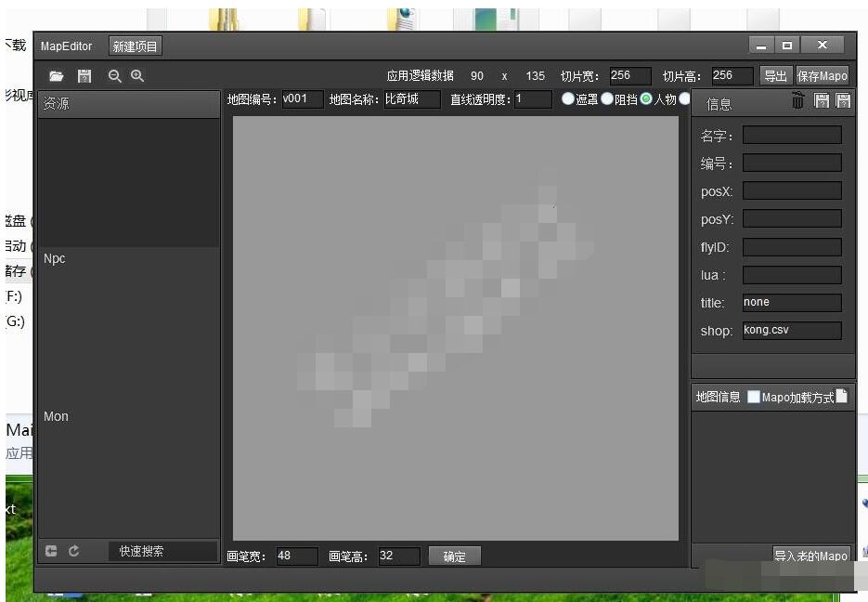This screenshot has height=602, width=868.
Task: Click the zoom out magnifier icon
Action: pos(115,76)
